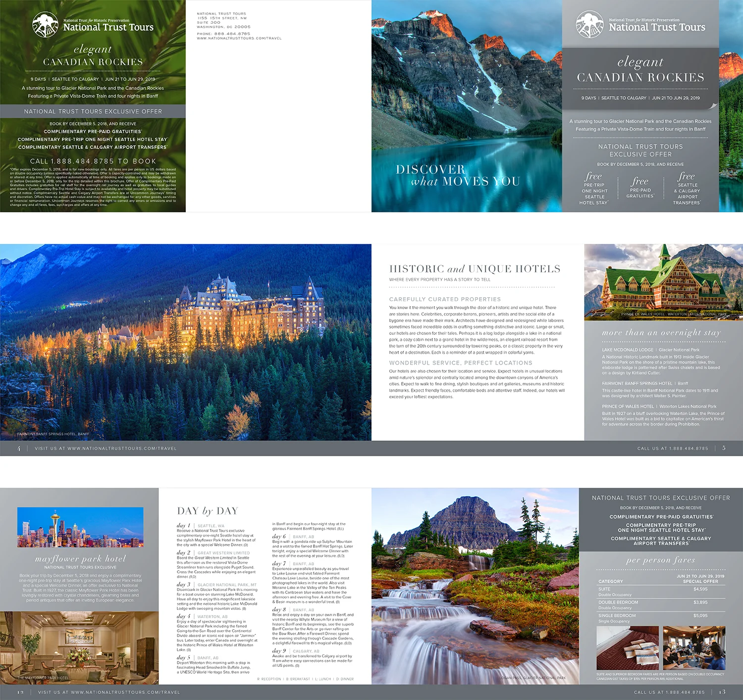Click the 'day 7' Banff, AB heading

tap(293, 564)
